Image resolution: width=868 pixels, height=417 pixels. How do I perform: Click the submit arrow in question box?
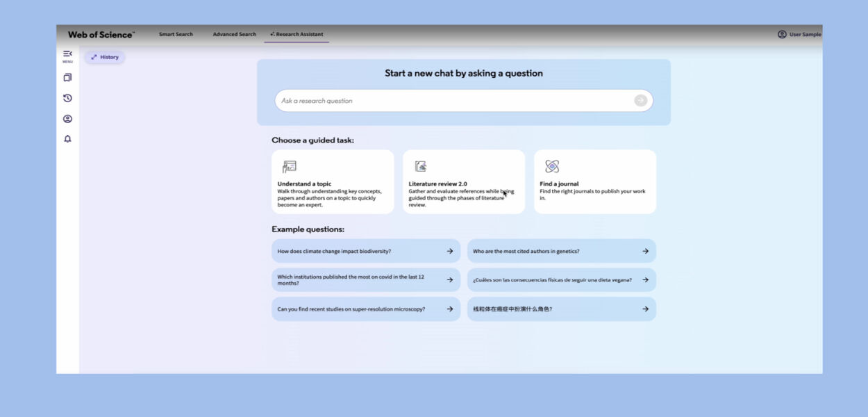(x=640, y=101)
